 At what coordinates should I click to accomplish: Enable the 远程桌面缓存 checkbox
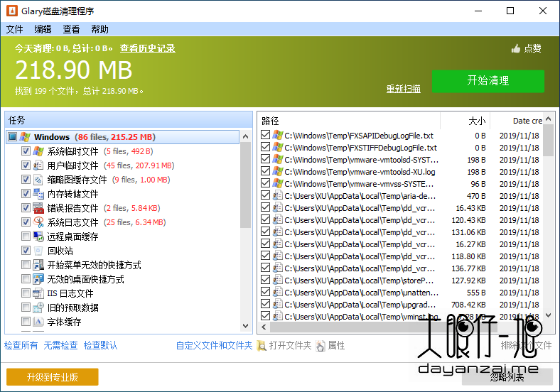coord(26,236)
